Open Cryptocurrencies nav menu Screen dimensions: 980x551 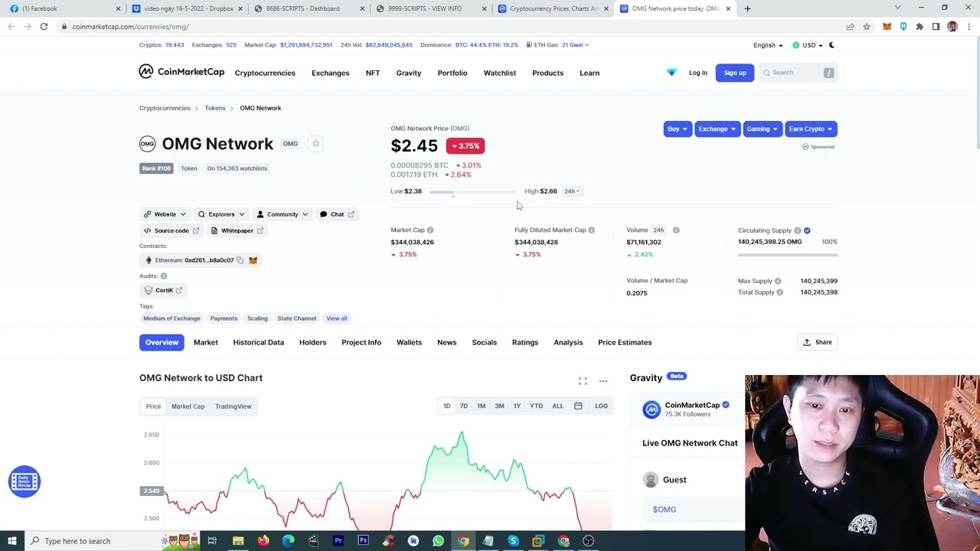click(x=265, y=73)
